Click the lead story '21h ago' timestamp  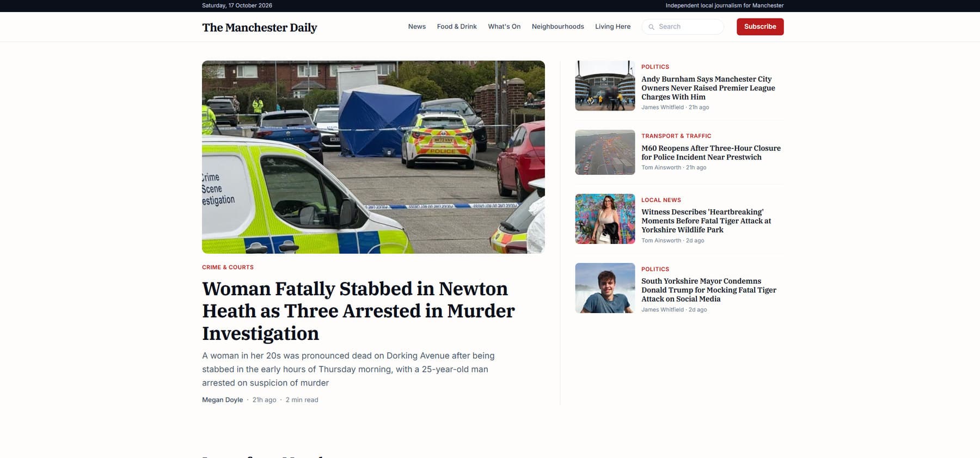(264, 400)
